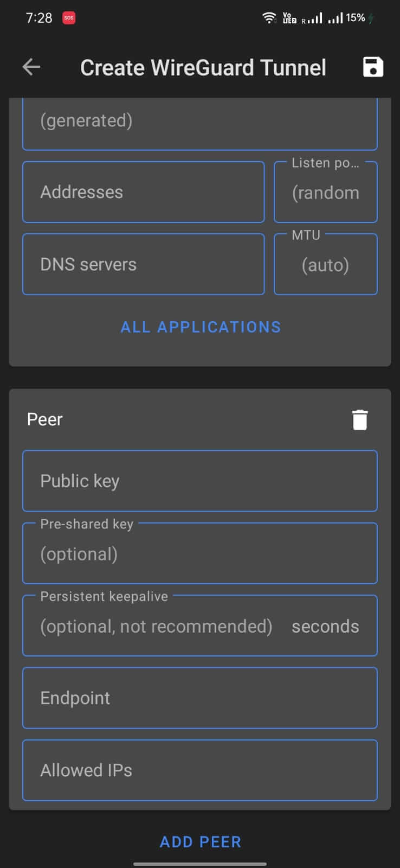Tap the MTU field showing auto
Screen dimensions: 400x868
pyautogui.click(x=325, y=265)
